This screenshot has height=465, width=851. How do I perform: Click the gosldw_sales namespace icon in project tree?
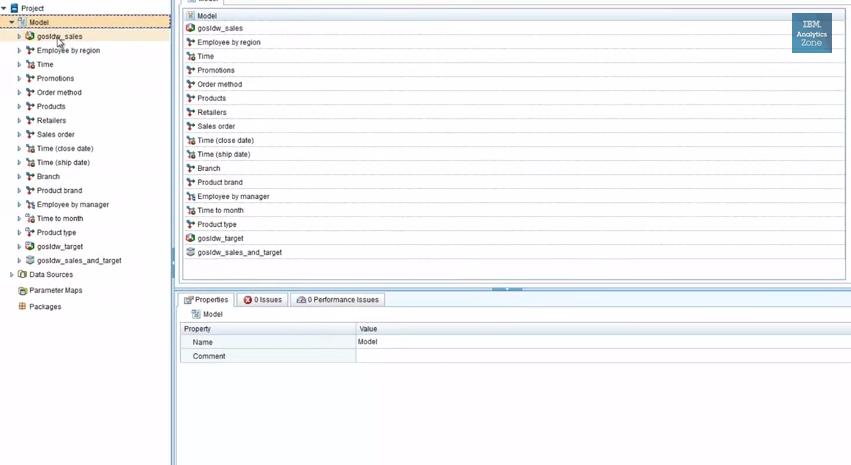[x=30, y=36]
